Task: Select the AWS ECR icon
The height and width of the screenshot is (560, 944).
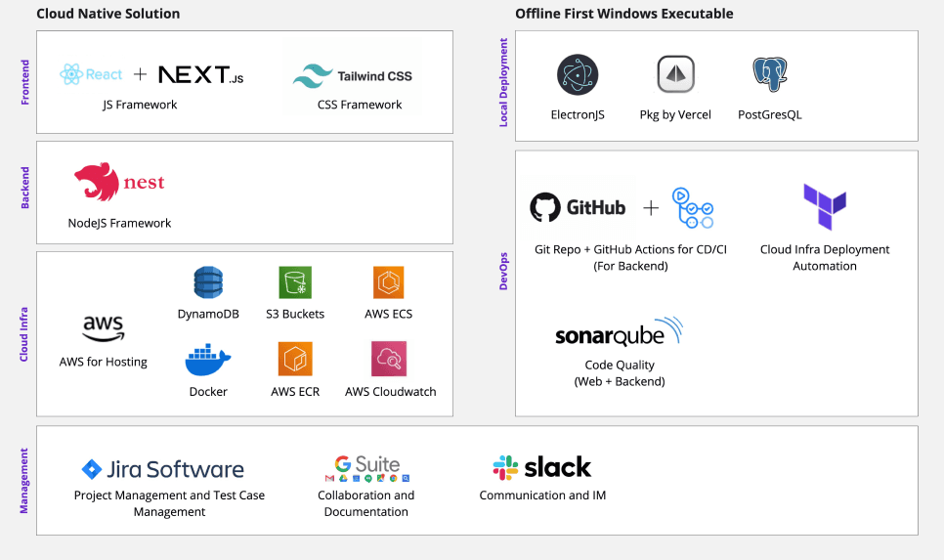Action: pos(294,360)
